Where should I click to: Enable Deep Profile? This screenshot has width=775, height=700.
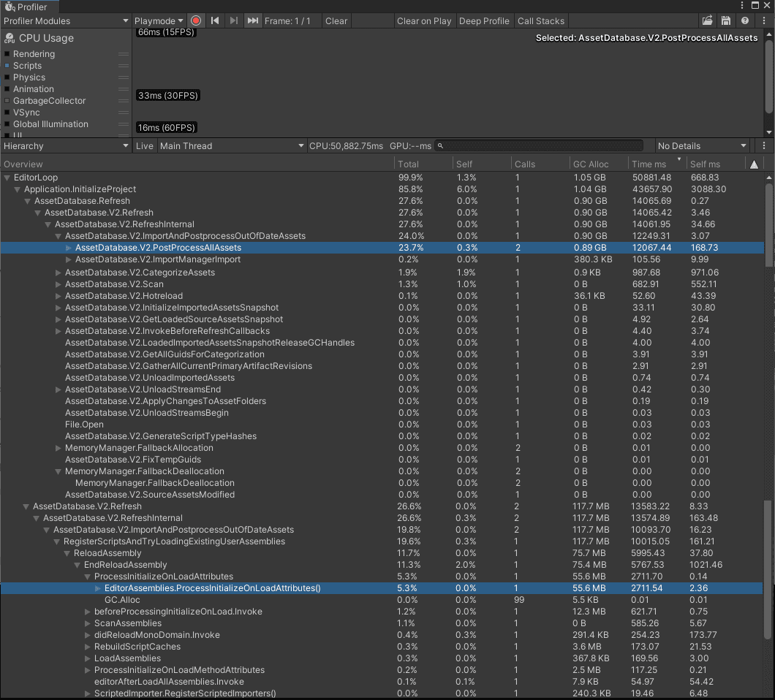point(484,20)
